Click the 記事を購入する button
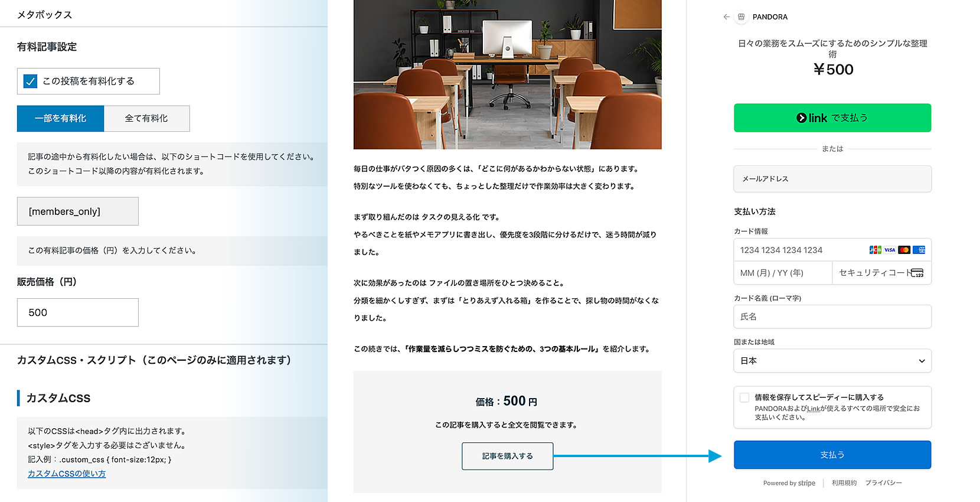 tap(508, 456)
